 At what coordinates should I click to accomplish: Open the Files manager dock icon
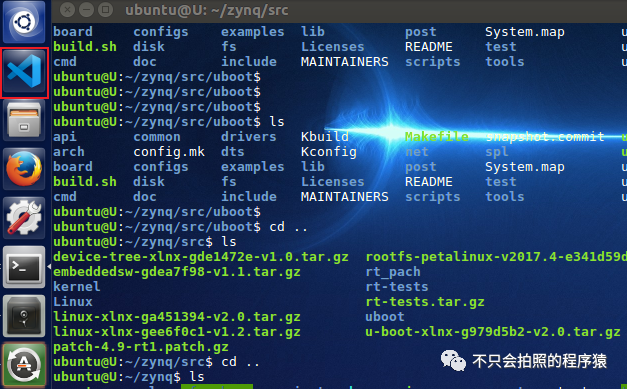click(24, 120)
